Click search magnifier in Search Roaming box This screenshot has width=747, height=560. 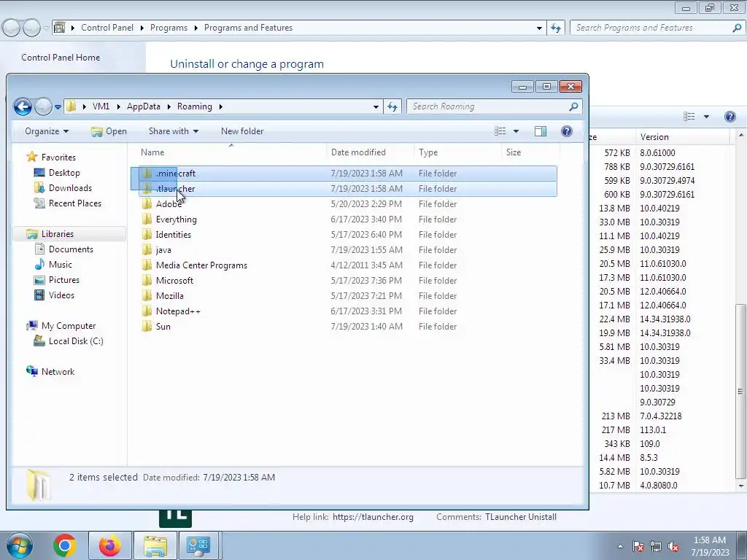click(x=573, y=106)
